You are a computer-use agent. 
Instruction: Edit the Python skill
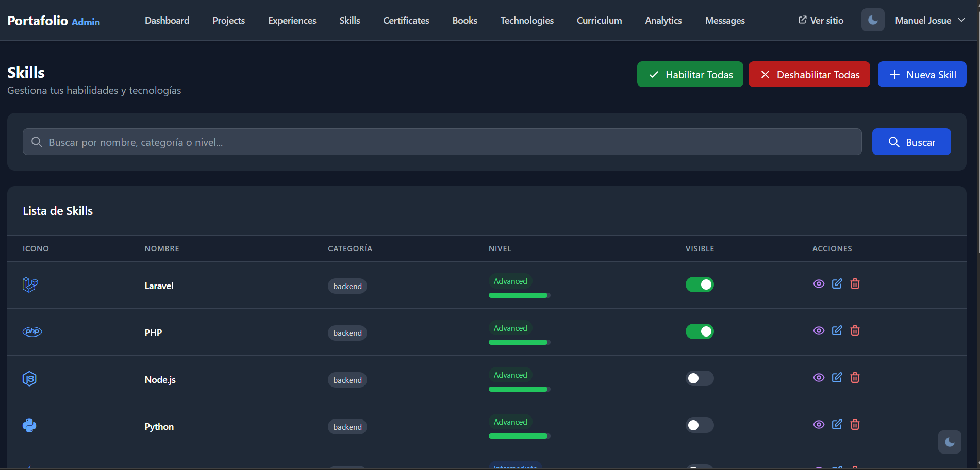point(837,424)
